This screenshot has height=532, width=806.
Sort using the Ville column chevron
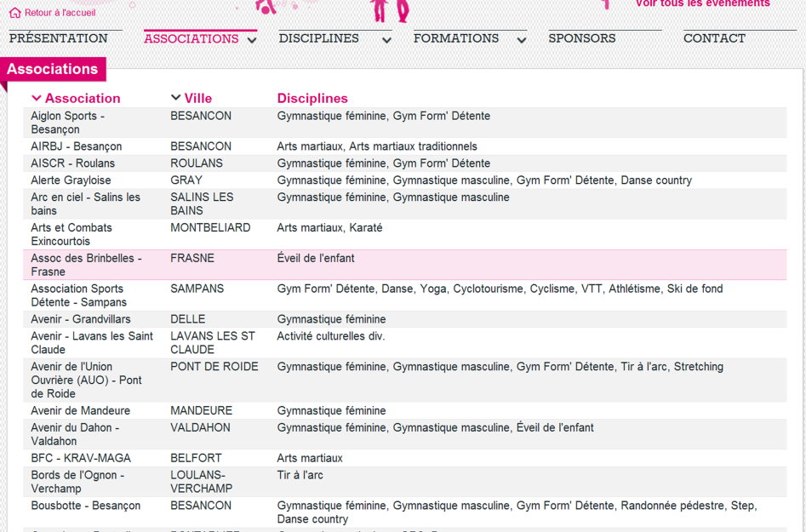point(175,97)
